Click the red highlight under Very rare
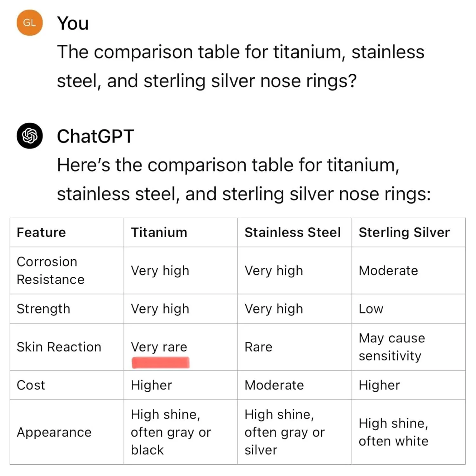The height and width of the screenshot is (476, 476). coord(161,362)
